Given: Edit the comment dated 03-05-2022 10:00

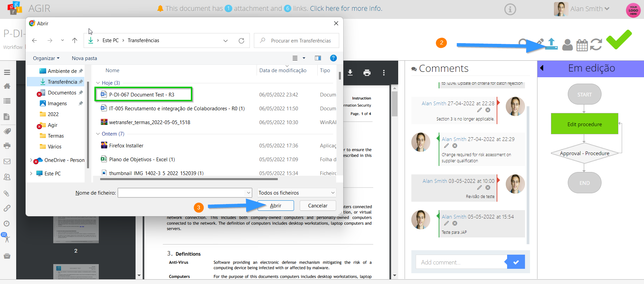Looking at the screenshot, I should coord(479,188).
